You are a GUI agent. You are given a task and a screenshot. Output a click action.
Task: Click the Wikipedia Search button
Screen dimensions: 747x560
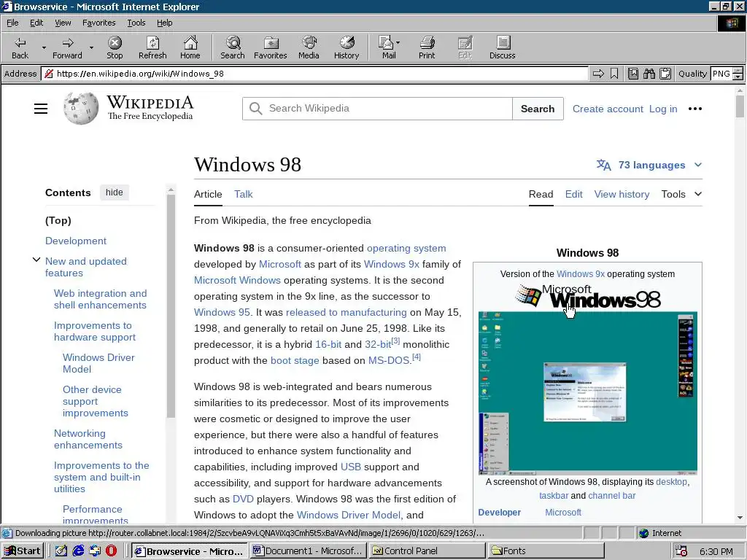pos(538,109)
